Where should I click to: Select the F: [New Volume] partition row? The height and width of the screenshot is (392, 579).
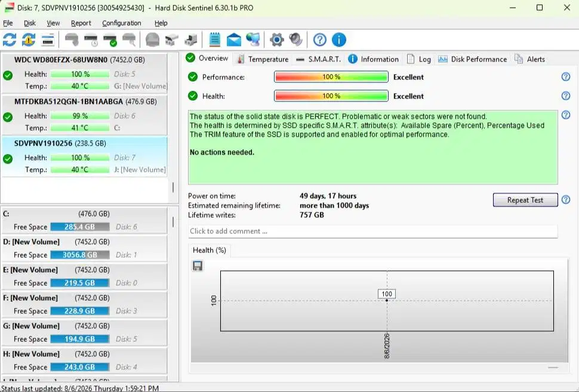[85, 304]
